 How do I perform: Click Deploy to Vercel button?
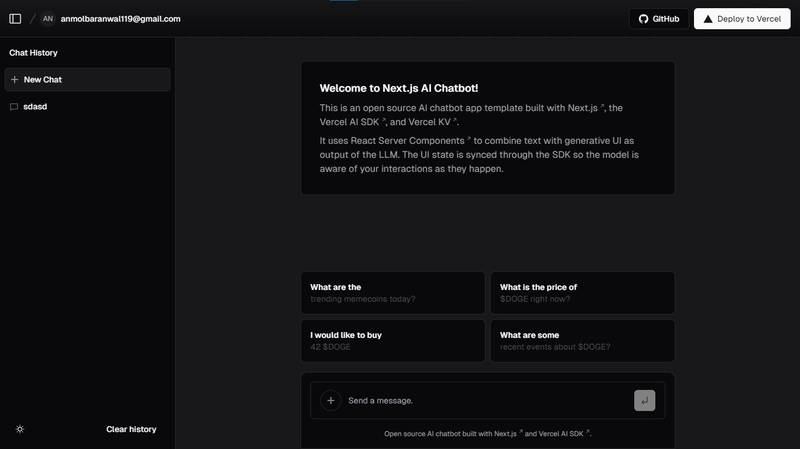[x=742, y=19]
